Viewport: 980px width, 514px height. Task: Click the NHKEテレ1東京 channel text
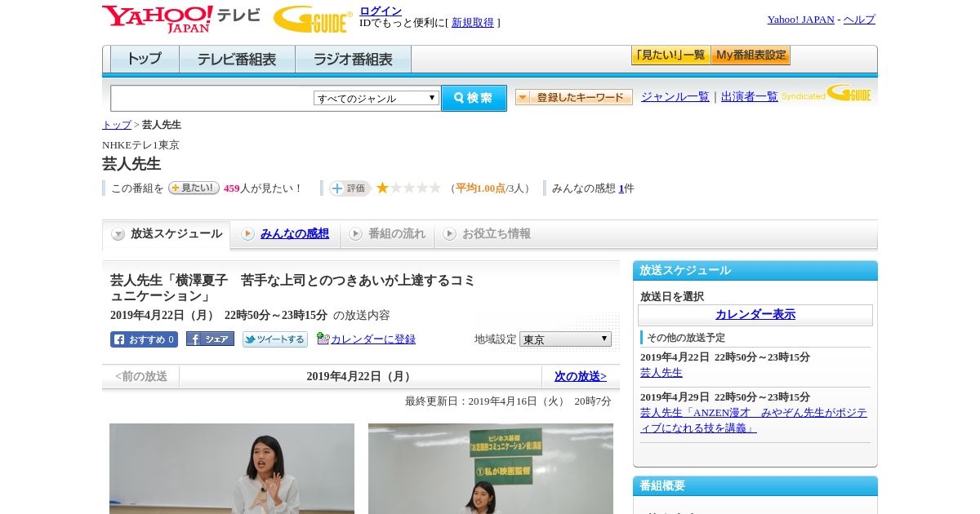coord(140,145)
